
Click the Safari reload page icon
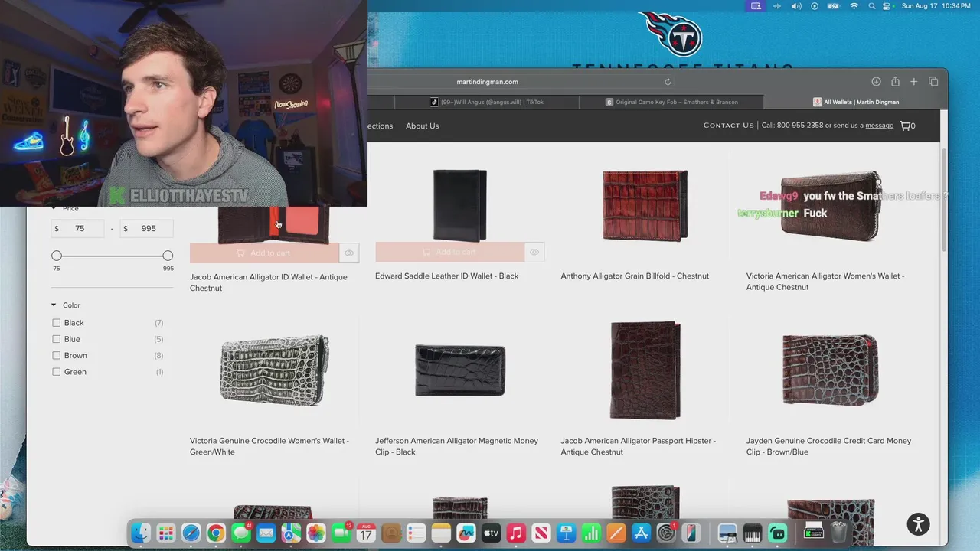(x=668, y=82)
